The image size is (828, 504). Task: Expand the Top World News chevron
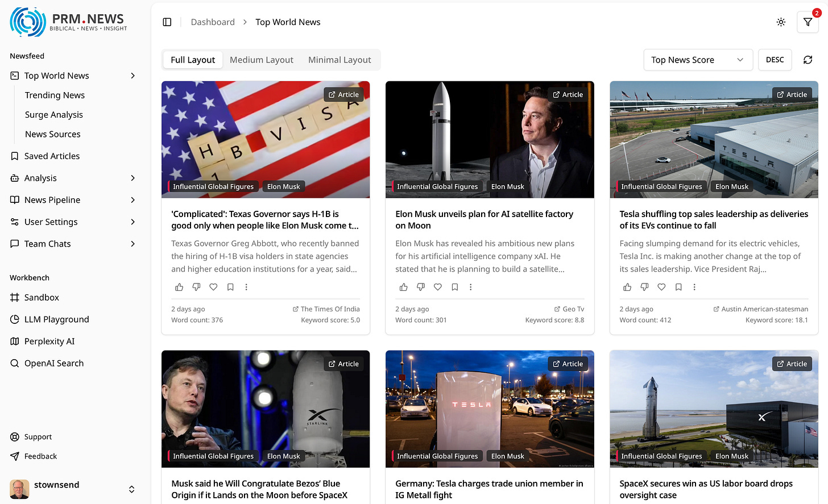tap(133, 76)
